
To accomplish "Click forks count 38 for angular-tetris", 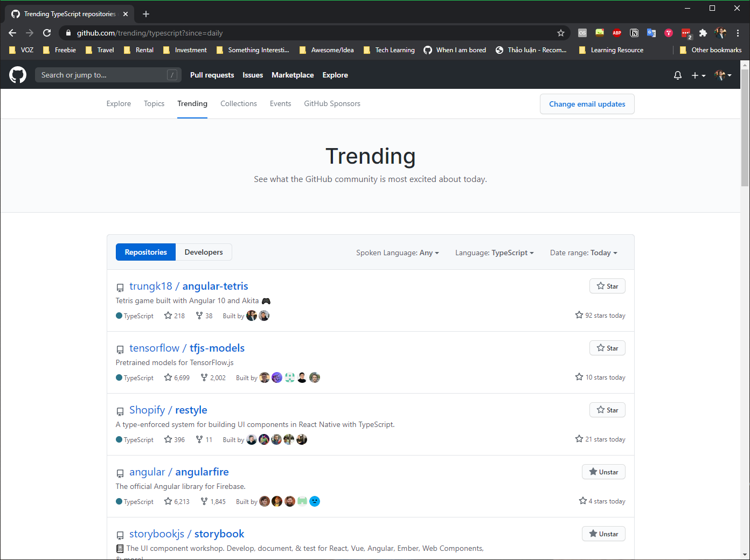I will 204,316.
